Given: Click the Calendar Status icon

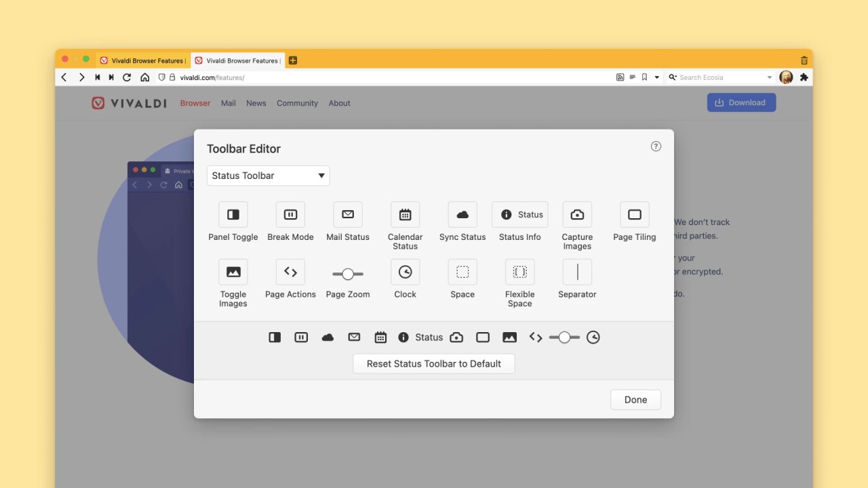Looking at the screenshot, I should click(405, 214).
